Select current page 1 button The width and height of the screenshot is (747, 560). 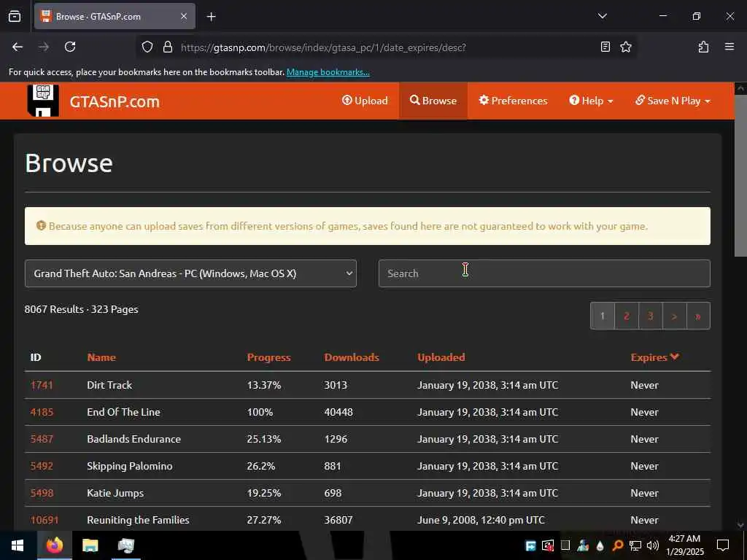[x=602, y=316]
